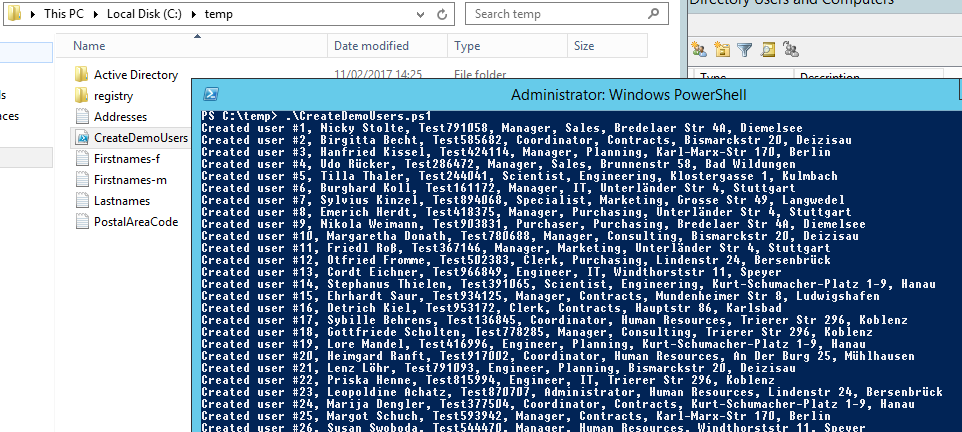Click the Heimgard Ranft user #20 line

(x=558, y=356)
